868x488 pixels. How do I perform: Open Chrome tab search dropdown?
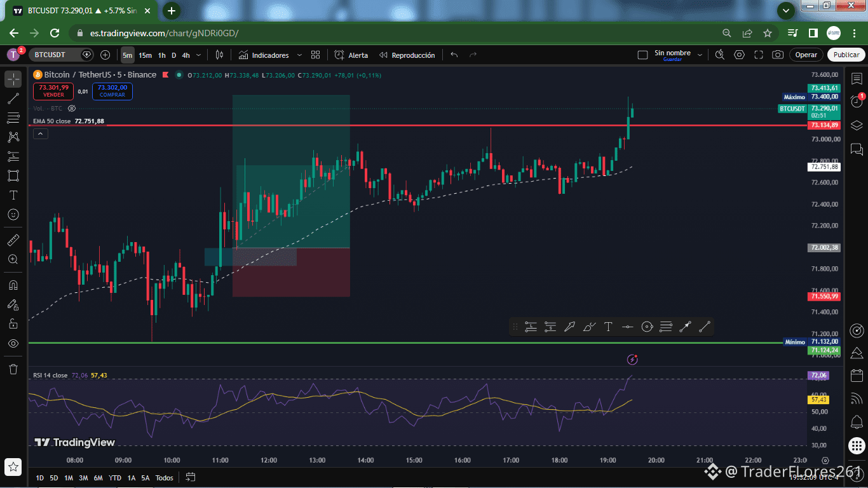pyautogui.click(x=786, y=11)
